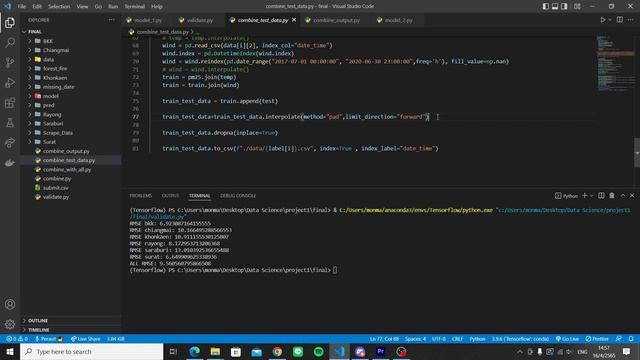This screenshot has height=360, width=640.
Task: Click the Windows taskbar search box
Action: (x=91, y=351)
